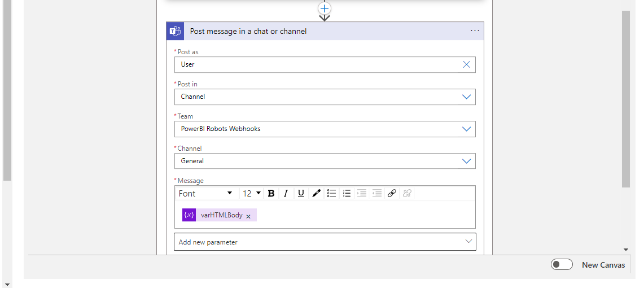This screenshot has width=644, height=288.
Task: Expand the Post in dropdown arrow
Action: [467, 97]
